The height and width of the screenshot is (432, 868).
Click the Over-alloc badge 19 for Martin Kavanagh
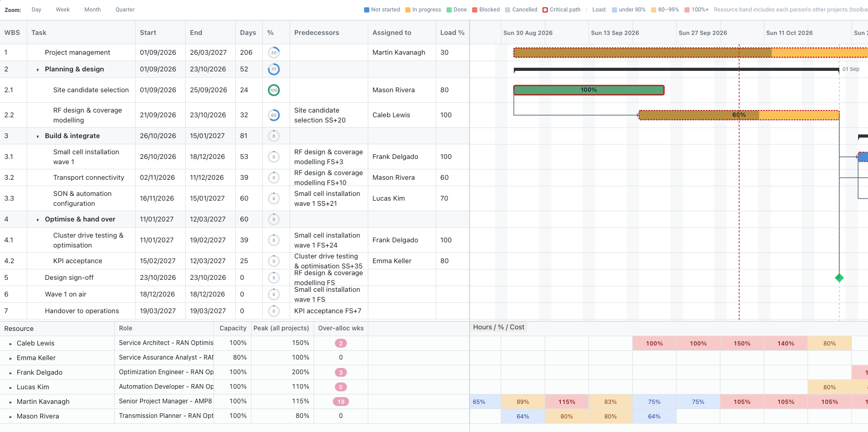click(x=341, y=402)
